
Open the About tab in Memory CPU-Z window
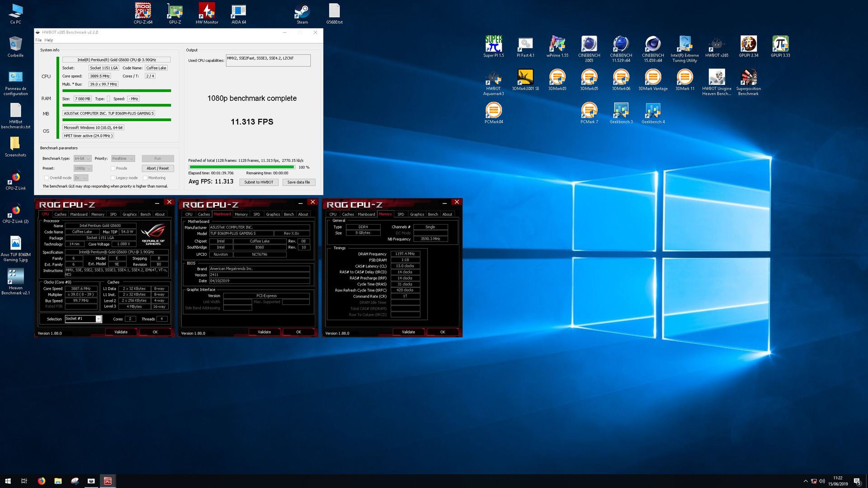click(x=447, y=214)
